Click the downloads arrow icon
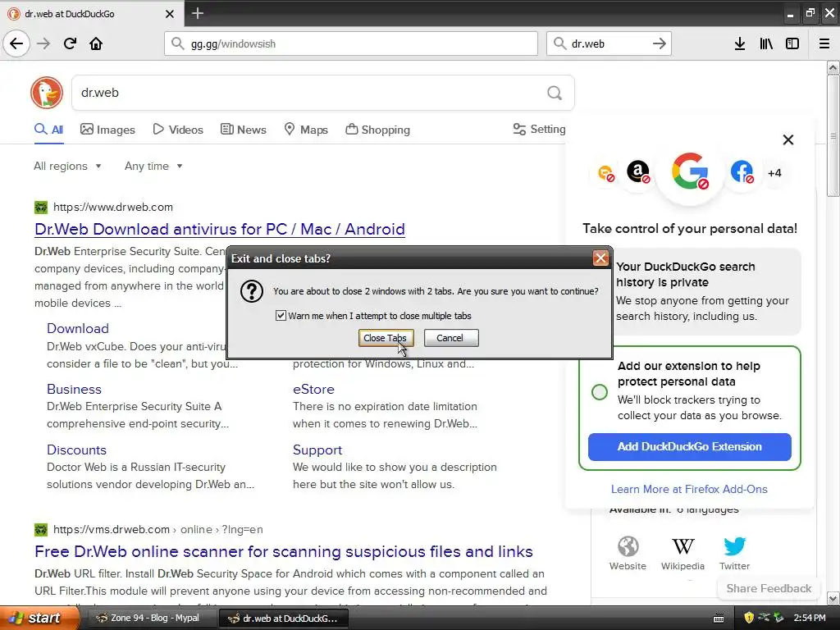 (740, 43)
